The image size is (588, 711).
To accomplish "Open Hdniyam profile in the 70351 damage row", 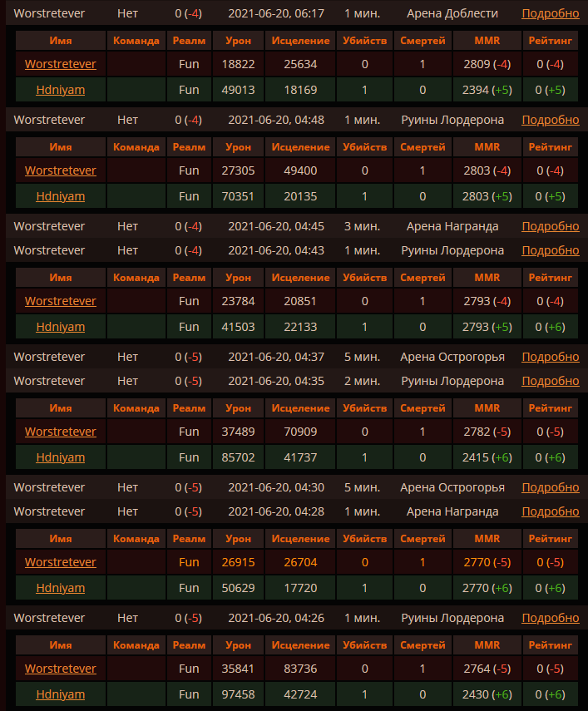I will (60, 196).
